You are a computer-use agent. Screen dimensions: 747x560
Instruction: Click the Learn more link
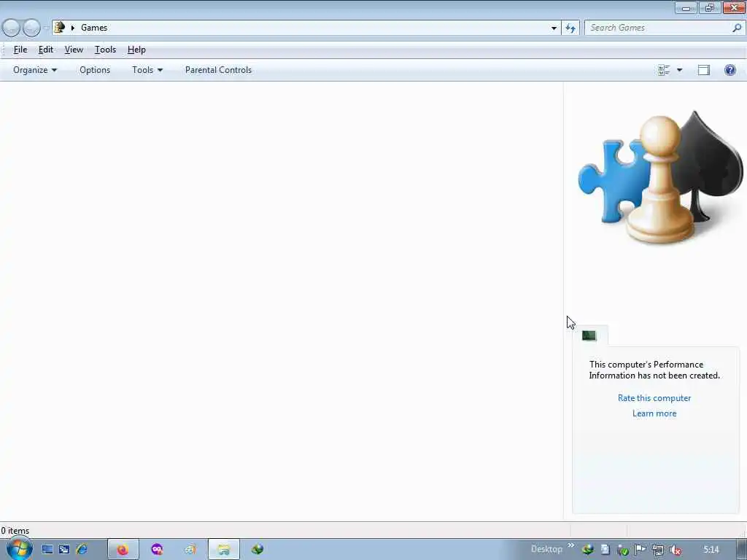[654, 413]
